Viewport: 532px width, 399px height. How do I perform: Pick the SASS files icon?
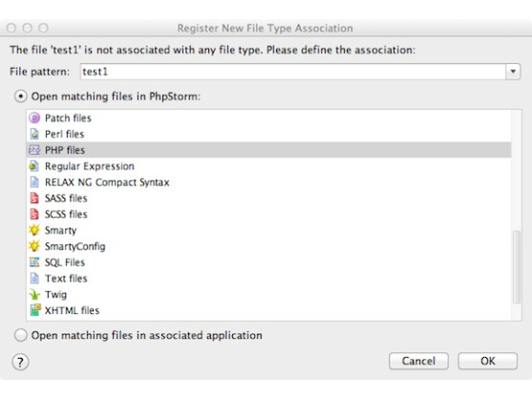coord(34,198)
